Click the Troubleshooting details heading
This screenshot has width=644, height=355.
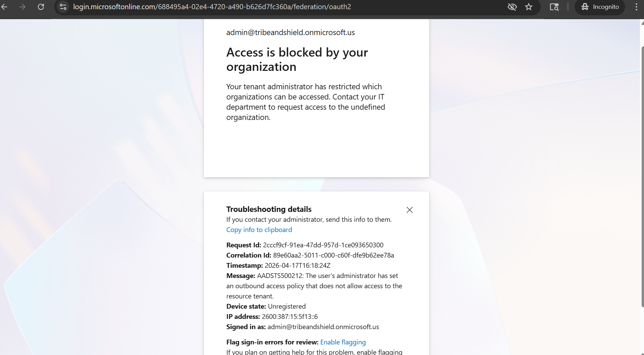[x=269, y=209]
